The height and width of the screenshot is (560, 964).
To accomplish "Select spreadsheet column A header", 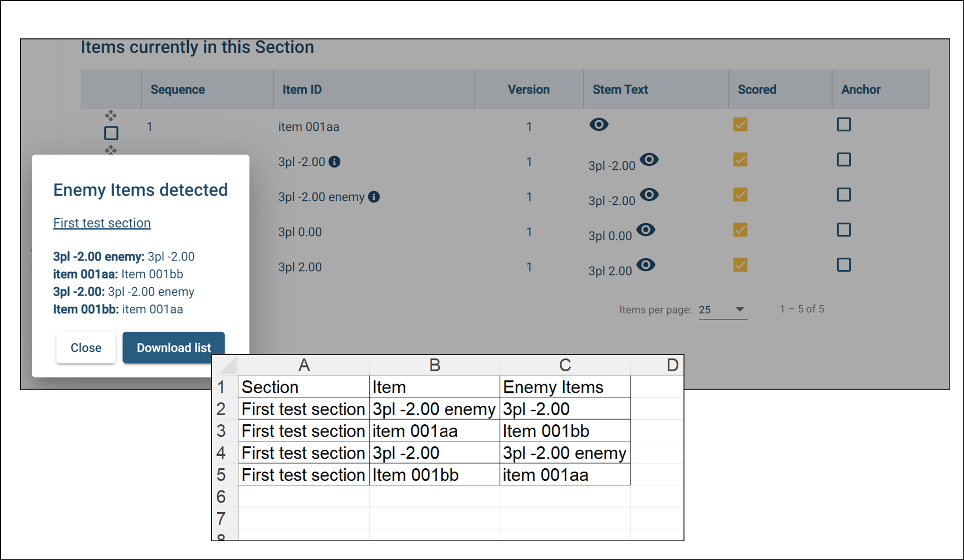I will [x=304, y=365].
